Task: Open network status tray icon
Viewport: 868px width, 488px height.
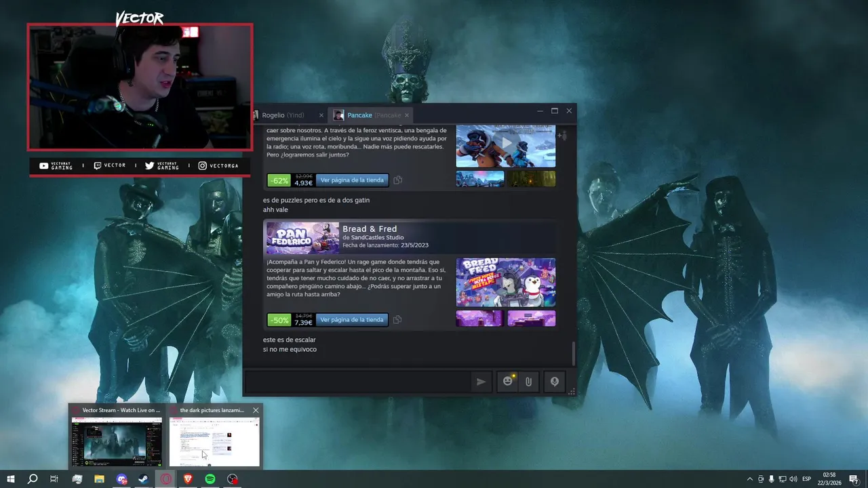Action: click(782, 479)
